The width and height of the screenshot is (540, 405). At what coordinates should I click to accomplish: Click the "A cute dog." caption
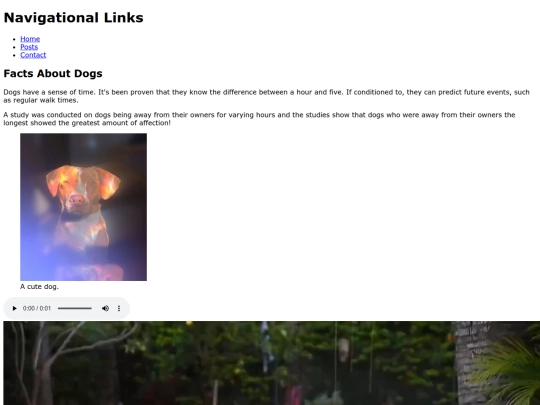(40, 287)
